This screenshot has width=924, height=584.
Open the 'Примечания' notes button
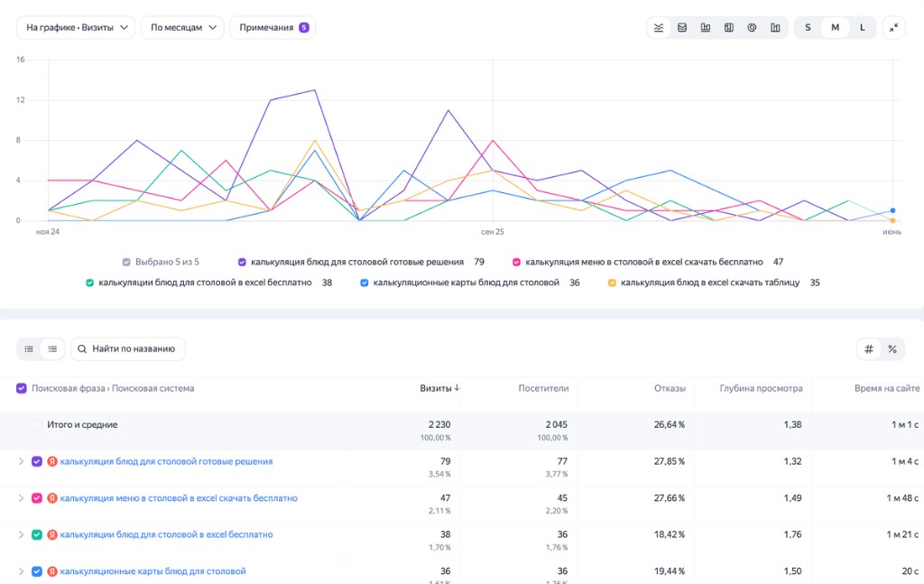point(273,28)
